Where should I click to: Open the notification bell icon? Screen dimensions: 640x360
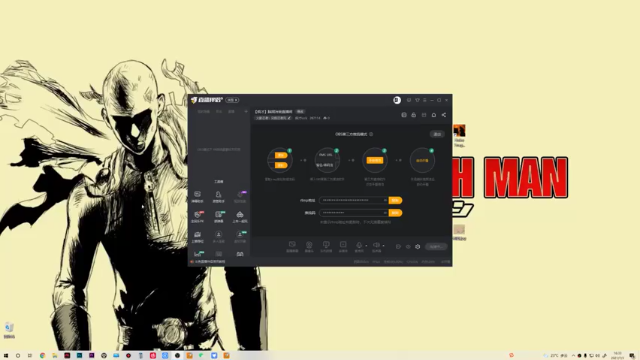[434, 115]
